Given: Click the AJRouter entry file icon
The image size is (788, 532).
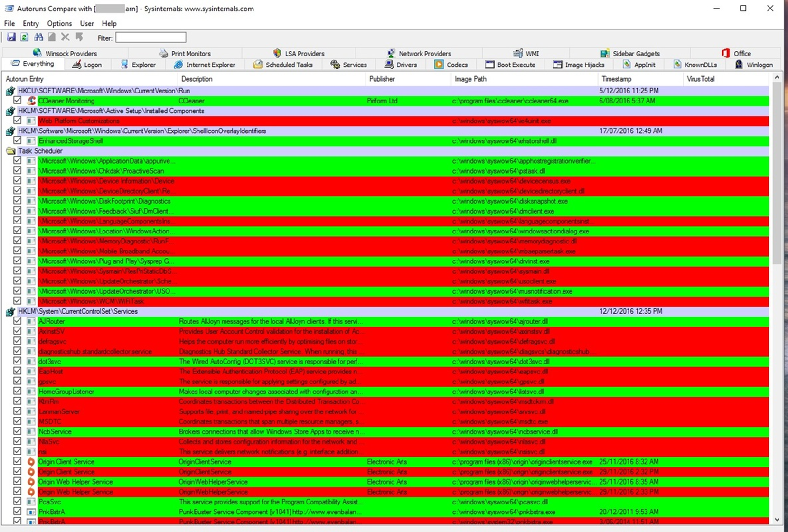Looking at the screenshot, I should click(31, 321).
